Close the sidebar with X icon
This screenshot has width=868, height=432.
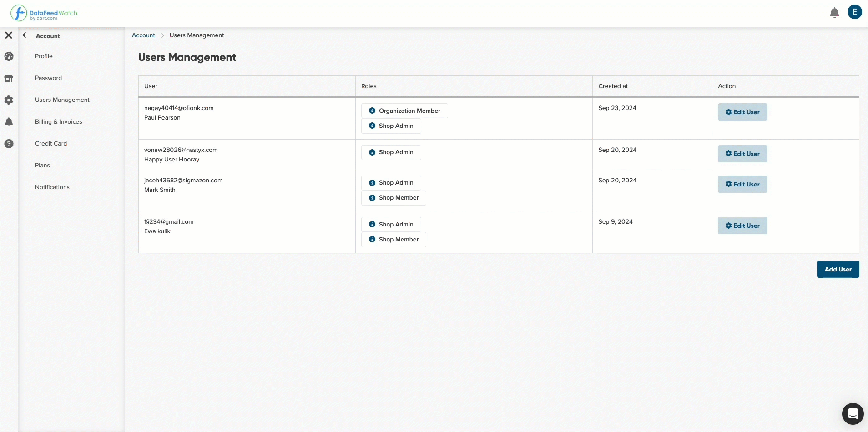(9, 35)
